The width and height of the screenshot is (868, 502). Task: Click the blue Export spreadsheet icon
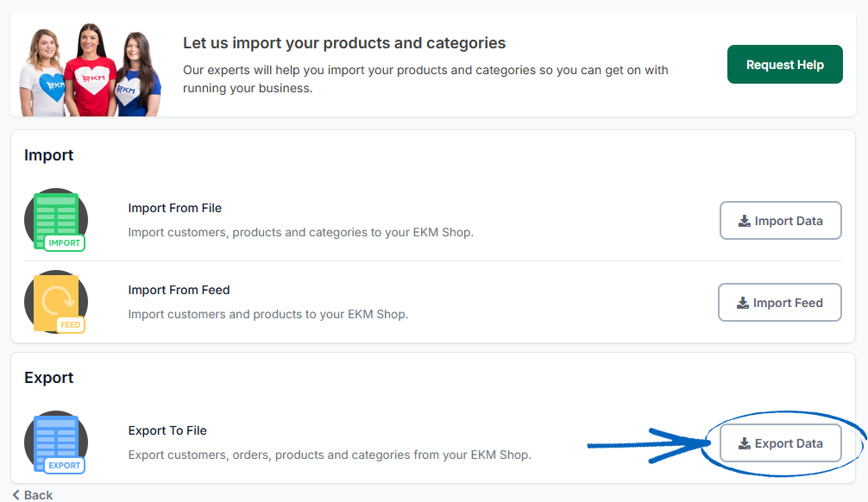(56, 442)
